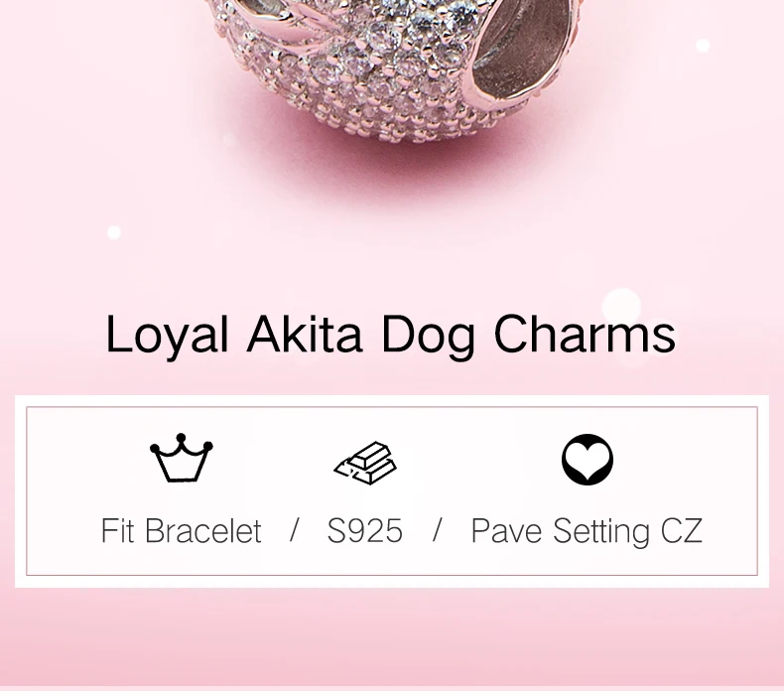
Task: Click the large soft bokeh circle near Charms
Action: [621, 306]
